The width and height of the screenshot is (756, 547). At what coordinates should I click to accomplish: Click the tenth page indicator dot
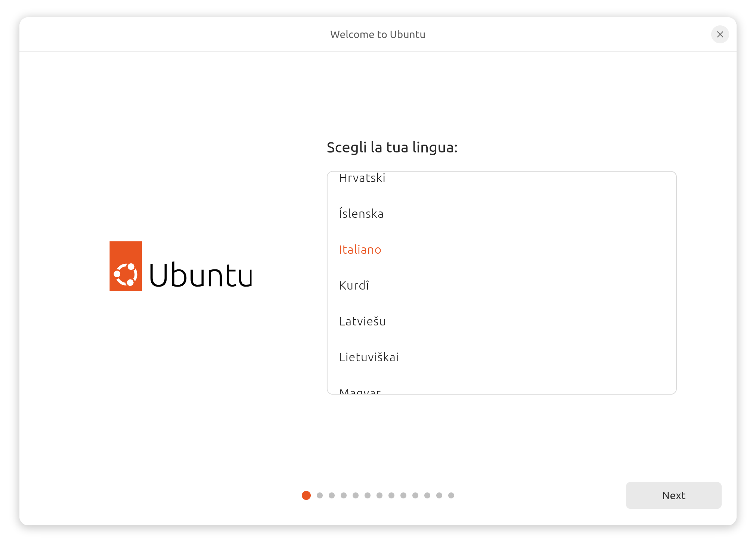click(415, 495)
